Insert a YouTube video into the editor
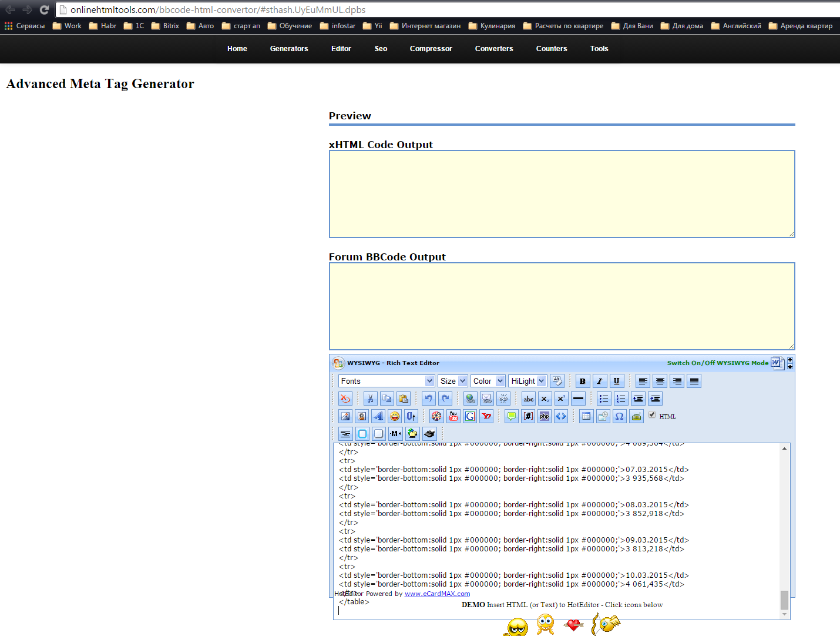This screenshot has width=840, height=636. (453, 416)
